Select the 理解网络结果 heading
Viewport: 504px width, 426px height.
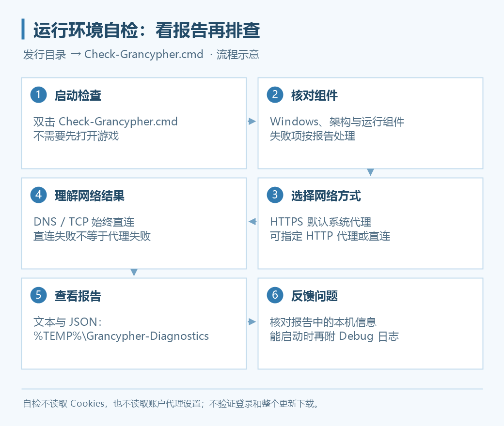89,196
